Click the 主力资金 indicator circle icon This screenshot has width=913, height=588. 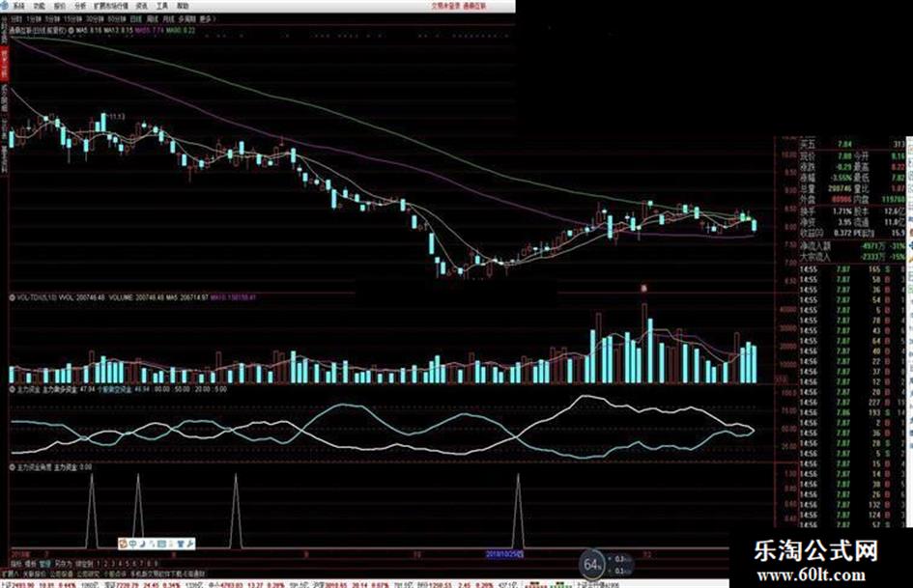coord(13,389)
